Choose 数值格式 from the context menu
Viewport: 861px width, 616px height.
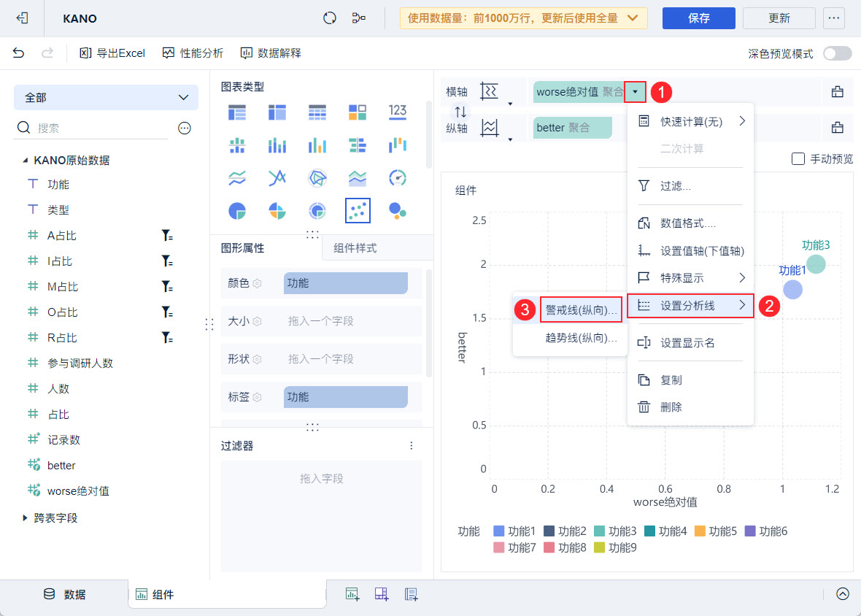click(x=690, y=223)
